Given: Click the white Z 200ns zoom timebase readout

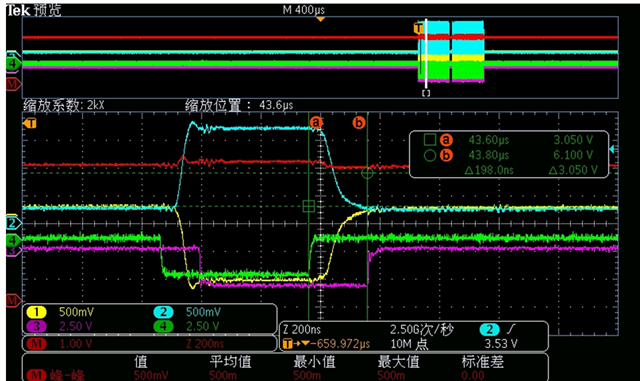Looking at the screenshot, I should 302,330.
